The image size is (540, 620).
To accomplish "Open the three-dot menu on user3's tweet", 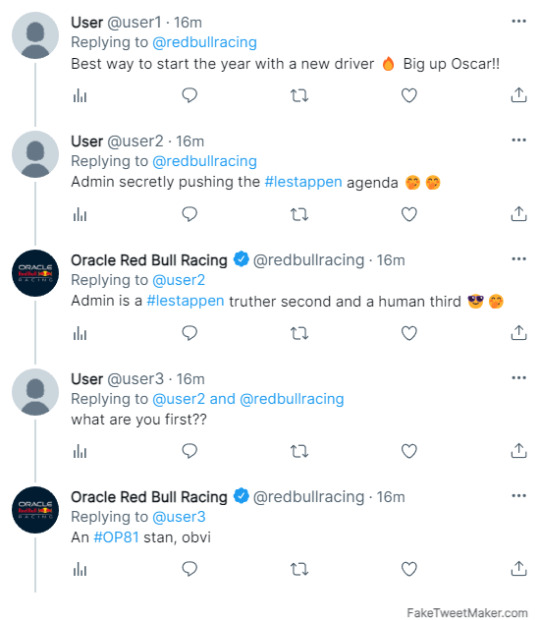I will coord(519,378).
